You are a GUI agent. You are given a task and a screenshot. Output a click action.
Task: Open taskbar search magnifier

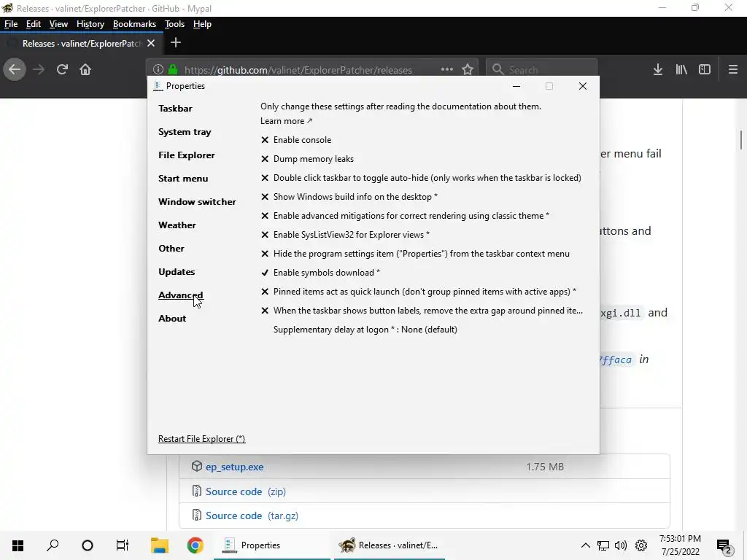[53, 545]
